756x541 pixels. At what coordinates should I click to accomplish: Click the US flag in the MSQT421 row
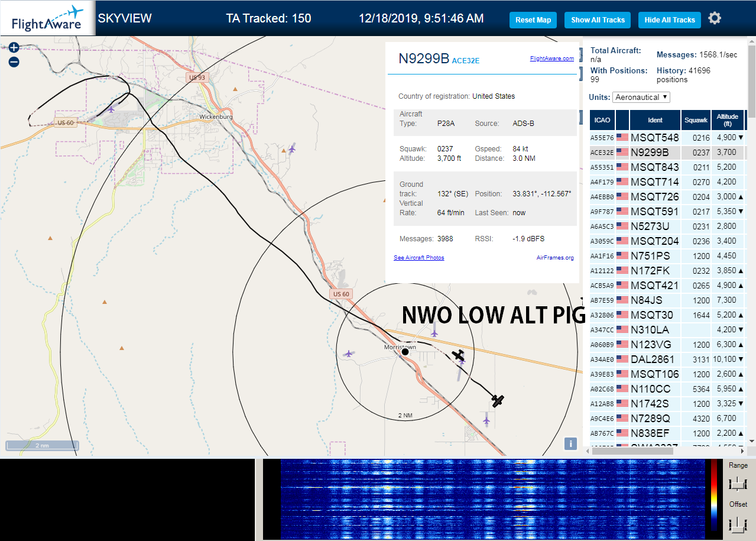622,285
